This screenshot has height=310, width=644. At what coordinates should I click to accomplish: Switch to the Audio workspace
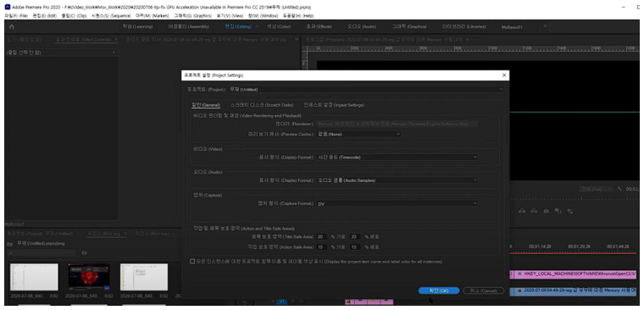tap(362, 27)
